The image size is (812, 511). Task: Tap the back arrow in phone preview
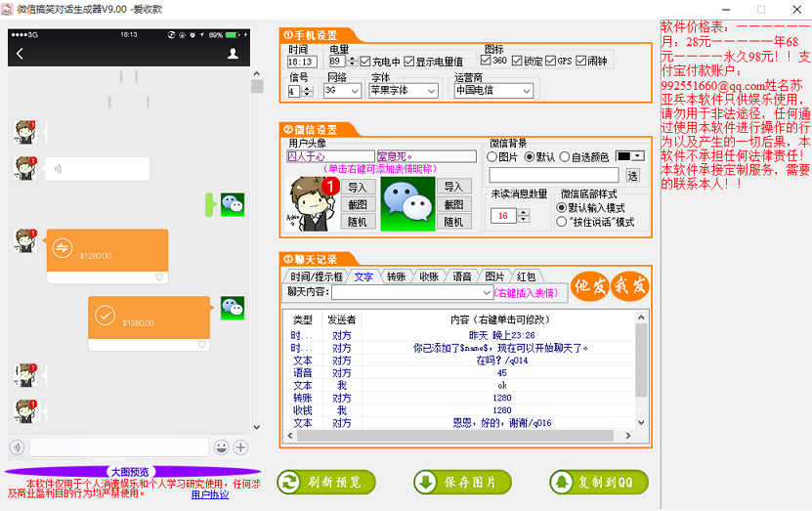tap(20, 54)
